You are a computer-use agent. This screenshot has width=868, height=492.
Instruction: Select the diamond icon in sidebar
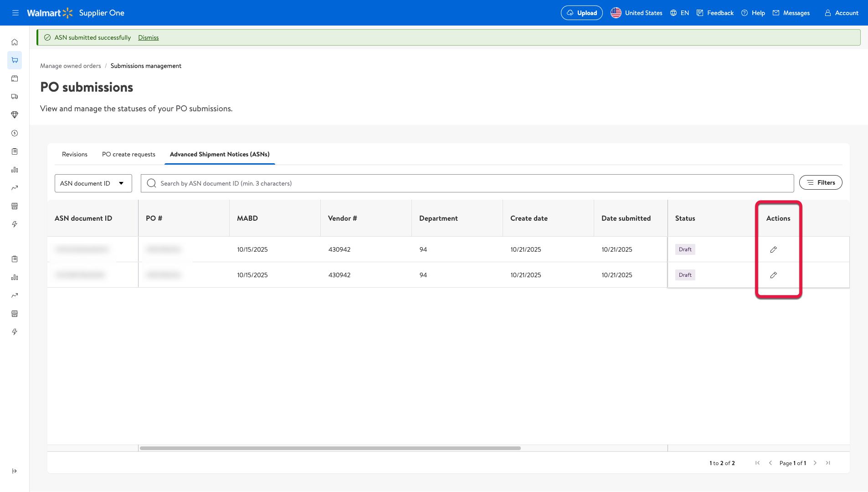(x=15, y=115)
